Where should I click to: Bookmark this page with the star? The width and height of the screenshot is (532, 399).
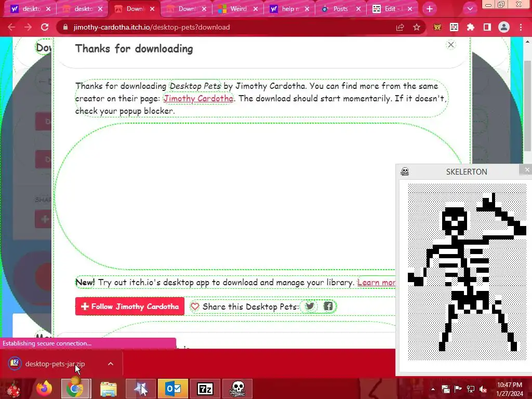click(x=417, y=27)
